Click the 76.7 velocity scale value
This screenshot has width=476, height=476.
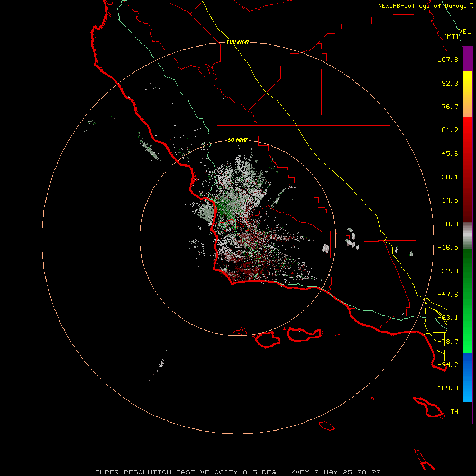click(x=450, y=106)
